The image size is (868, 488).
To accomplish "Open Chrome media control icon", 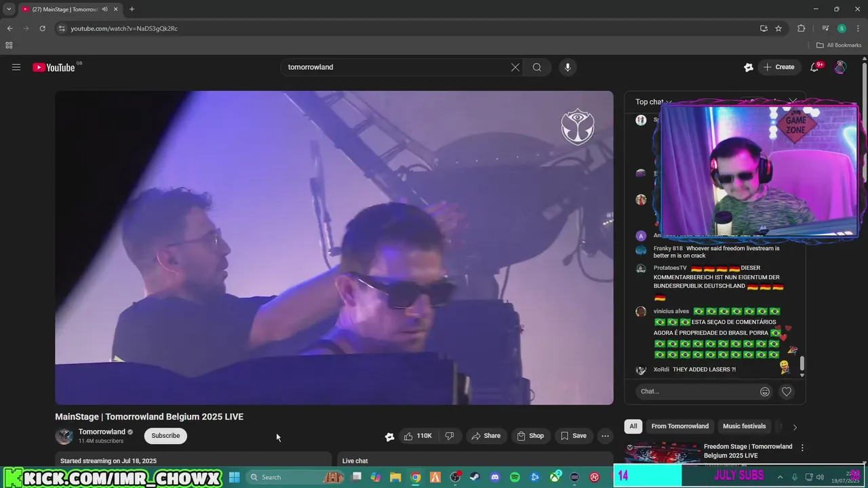I will click(x=825, y=28).
